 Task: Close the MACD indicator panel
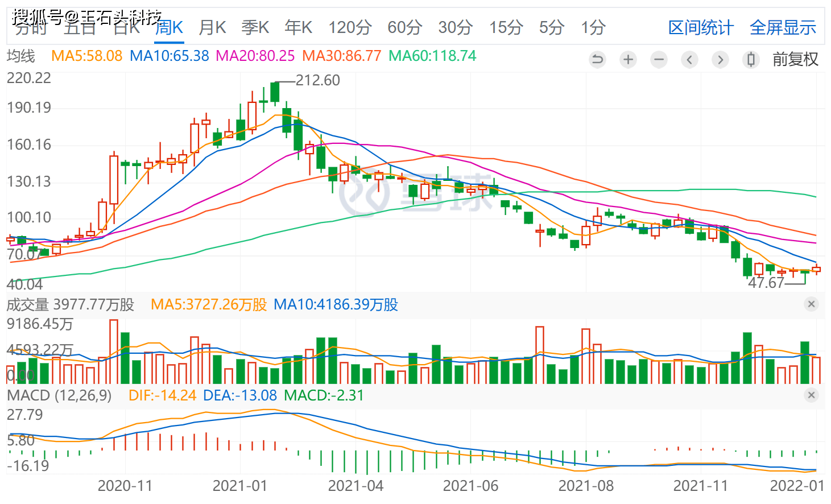tap(812, 395)
